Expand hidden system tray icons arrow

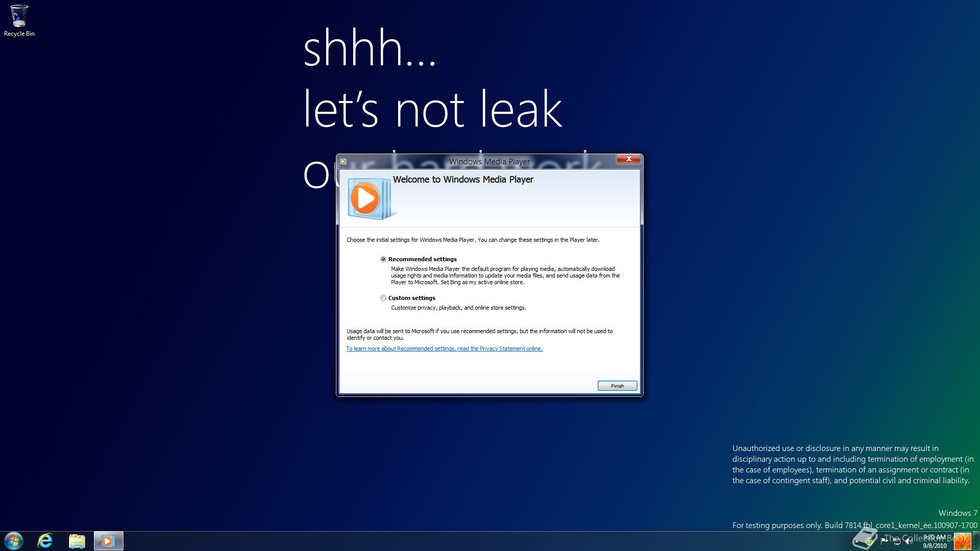tap(856, 541)
